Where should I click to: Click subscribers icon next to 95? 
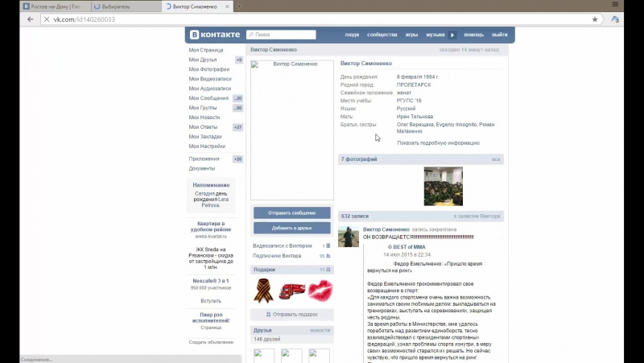tap(328, 256)
